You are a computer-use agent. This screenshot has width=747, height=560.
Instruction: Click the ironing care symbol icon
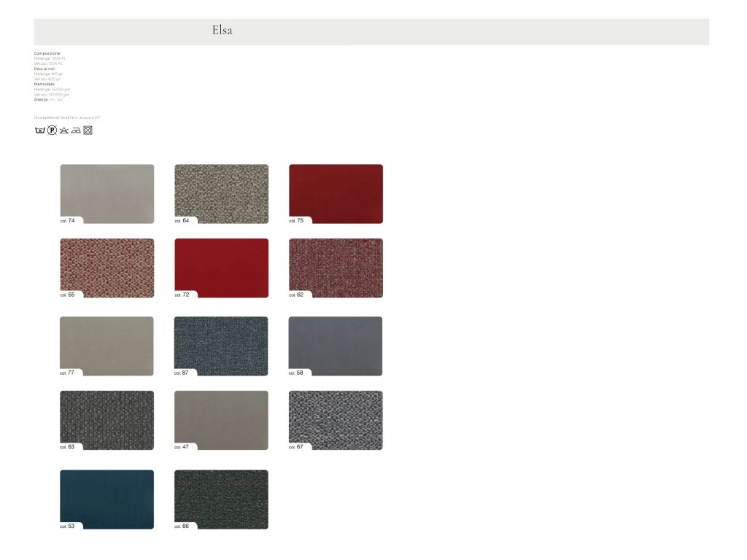[76, 131]
